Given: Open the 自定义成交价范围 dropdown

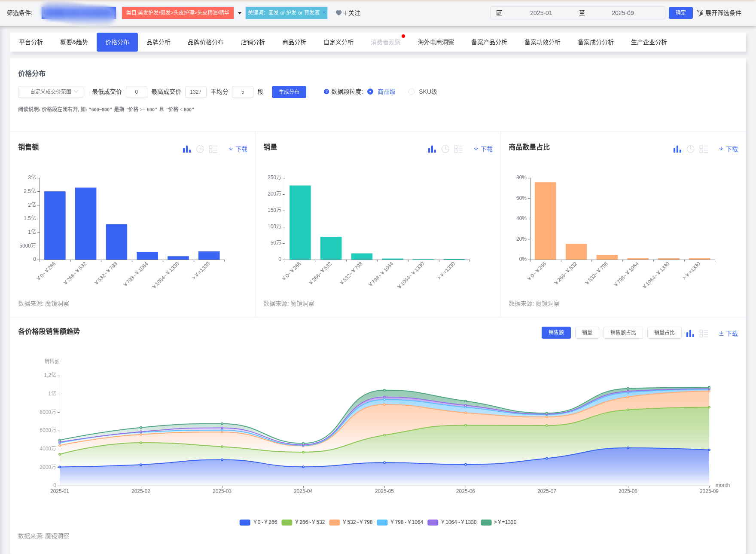Looking at the screenshot, I should (x=51, y=92).
